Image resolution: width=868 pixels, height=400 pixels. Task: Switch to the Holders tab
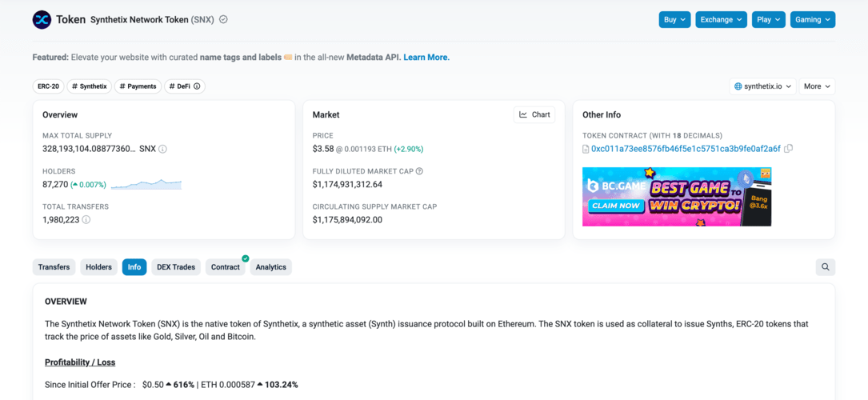(98, 267)
